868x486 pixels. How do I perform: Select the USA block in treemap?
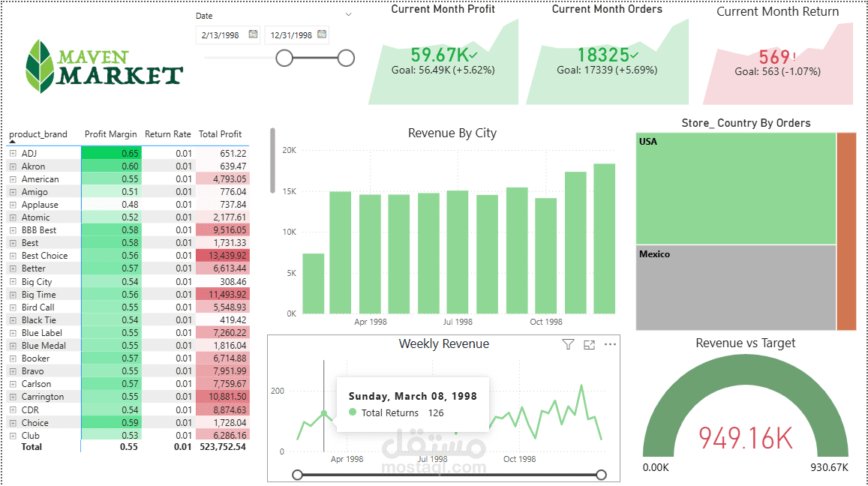coord(736,188)
